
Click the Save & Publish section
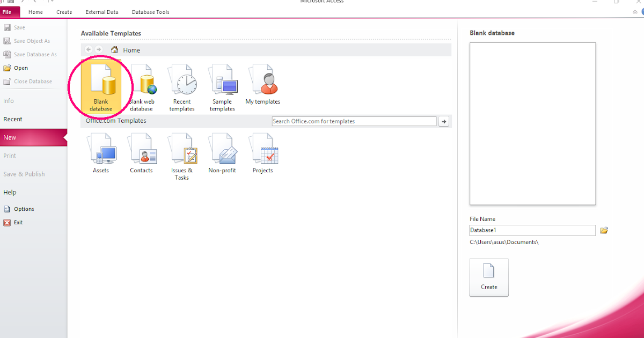tap(23, 173)
